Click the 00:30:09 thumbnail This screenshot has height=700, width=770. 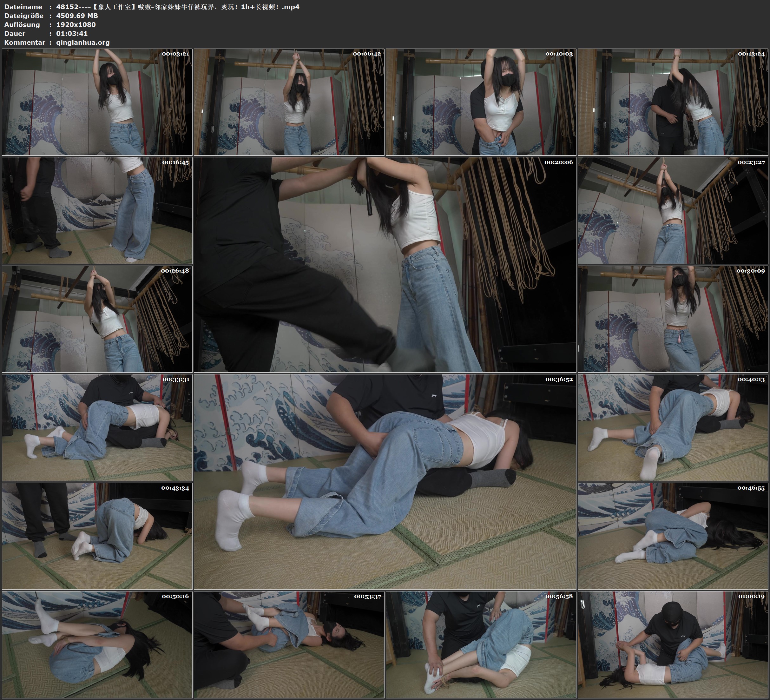click(x=673, y=319)
